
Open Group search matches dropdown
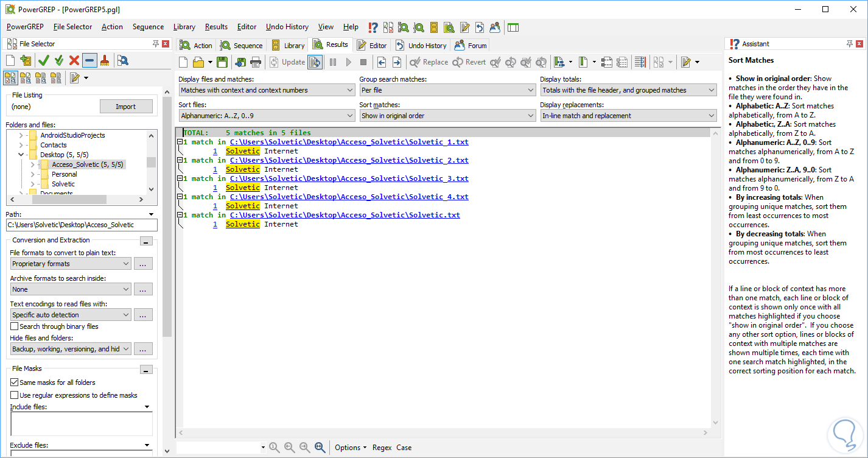447,90
